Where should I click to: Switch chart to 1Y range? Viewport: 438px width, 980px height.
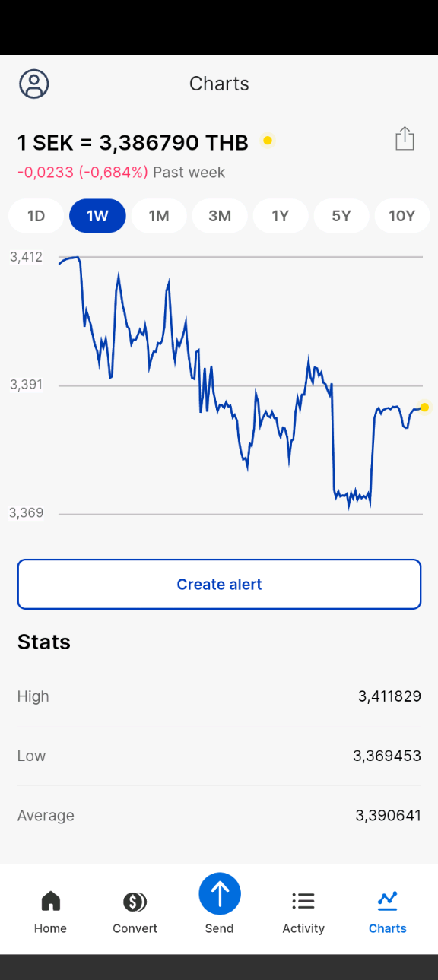[281, 216]
